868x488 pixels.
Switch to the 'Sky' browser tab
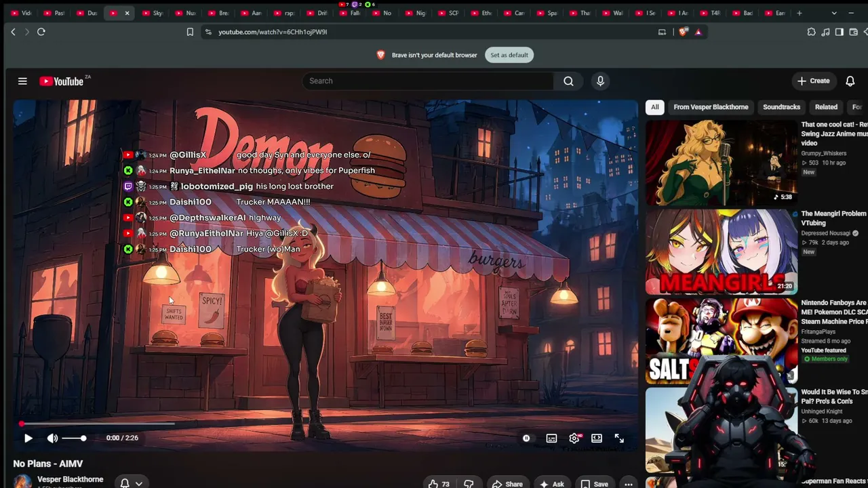click(x=154, y=13)
